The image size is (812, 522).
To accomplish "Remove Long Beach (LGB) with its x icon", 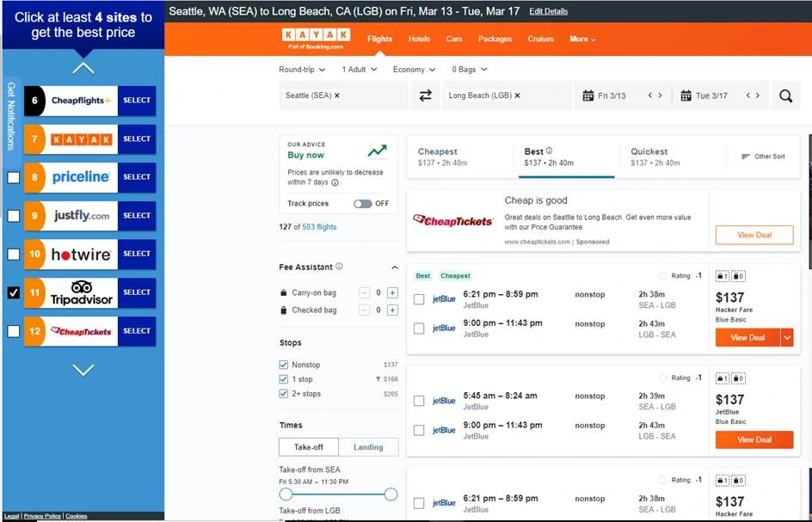I will [517, 95].
